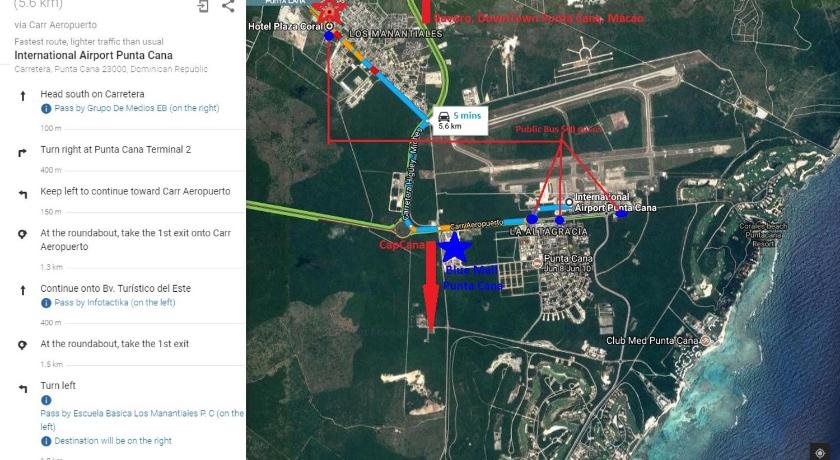Image resolution: width=840 pixels, height=460 pixels.
Task: Select step 'At the roundabout, take the 1st exit'
Action: coord(115,344)
